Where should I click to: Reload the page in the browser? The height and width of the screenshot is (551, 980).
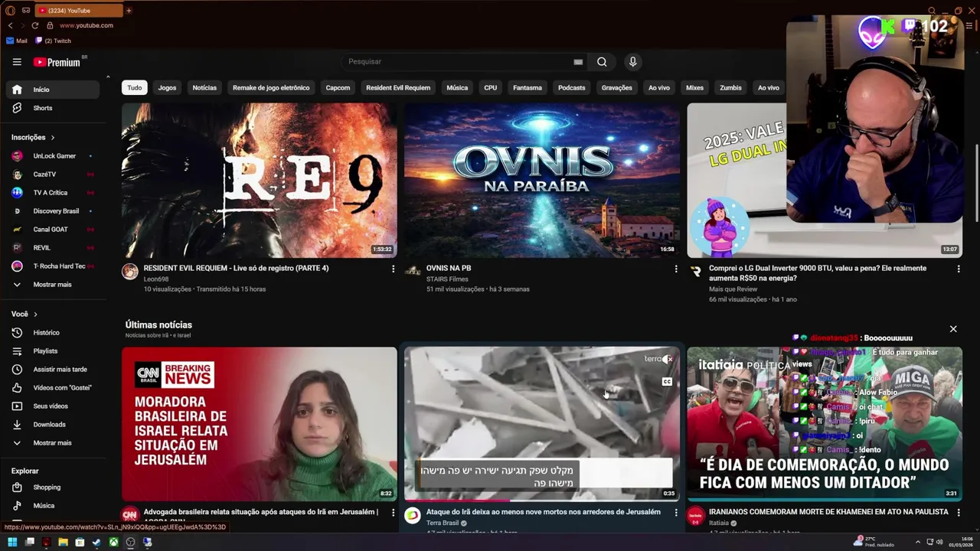click(35, 25)
